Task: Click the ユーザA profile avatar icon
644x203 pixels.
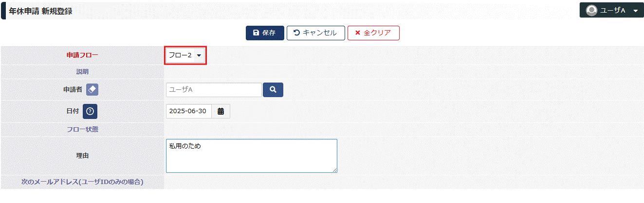Action: [591, 10]
